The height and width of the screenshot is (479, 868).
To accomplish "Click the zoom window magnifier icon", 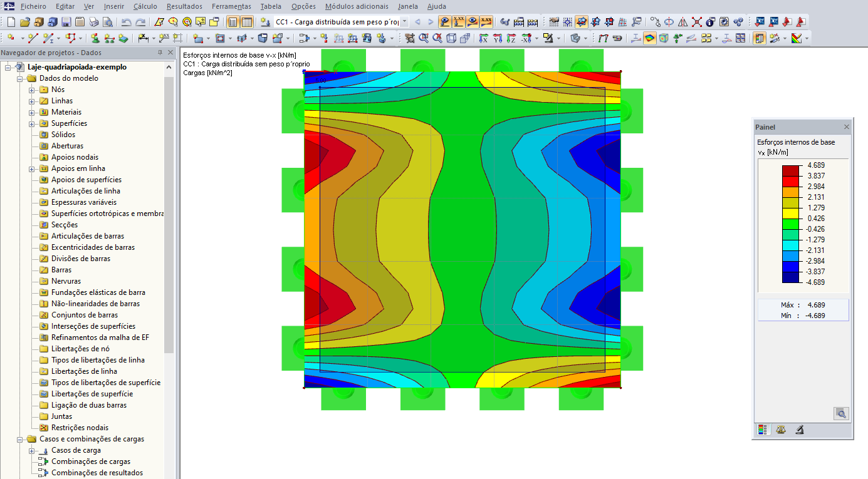I will 424,38.
